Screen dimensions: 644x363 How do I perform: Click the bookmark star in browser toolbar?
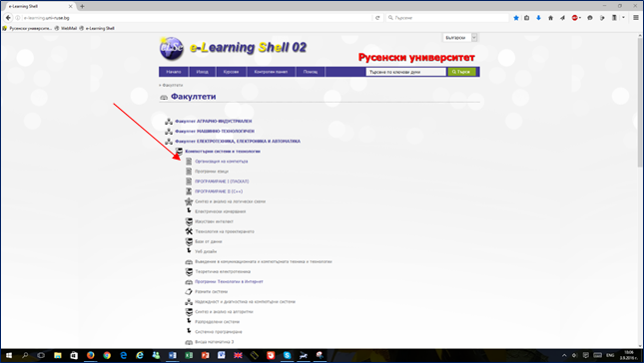pos(516,18)
